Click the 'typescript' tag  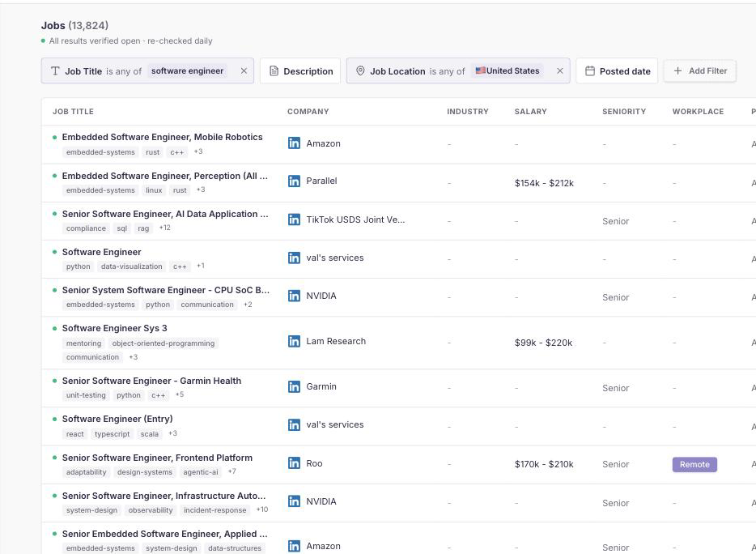click(x=113, y=434)
